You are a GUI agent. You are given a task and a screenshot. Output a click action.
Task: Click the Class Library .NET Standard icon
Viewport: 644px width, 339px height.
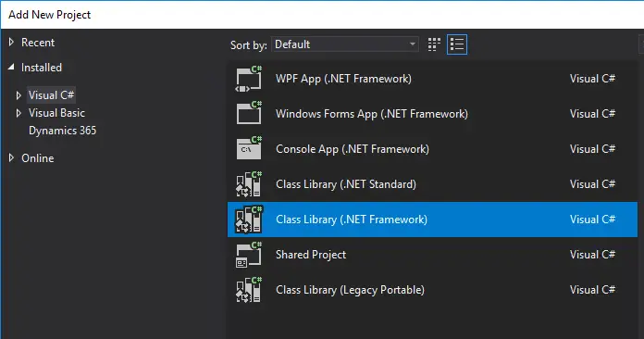tap(249, 184)
